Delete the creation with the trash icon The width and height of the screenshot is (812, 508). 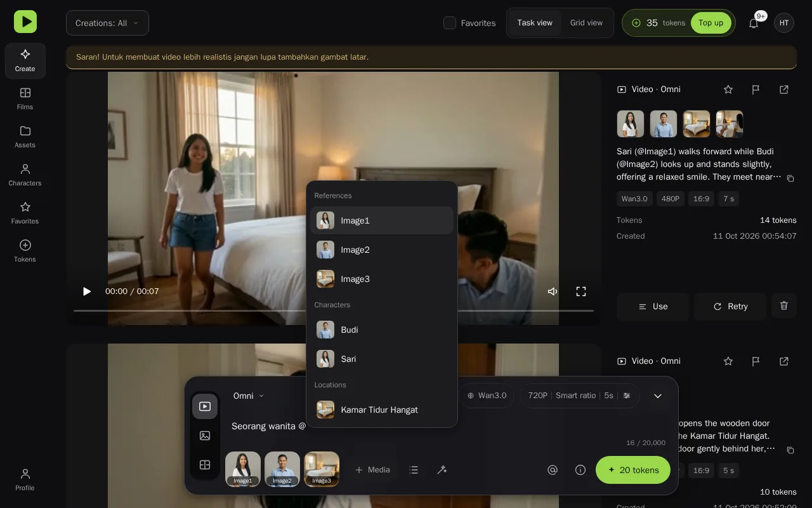pos(784,306)
